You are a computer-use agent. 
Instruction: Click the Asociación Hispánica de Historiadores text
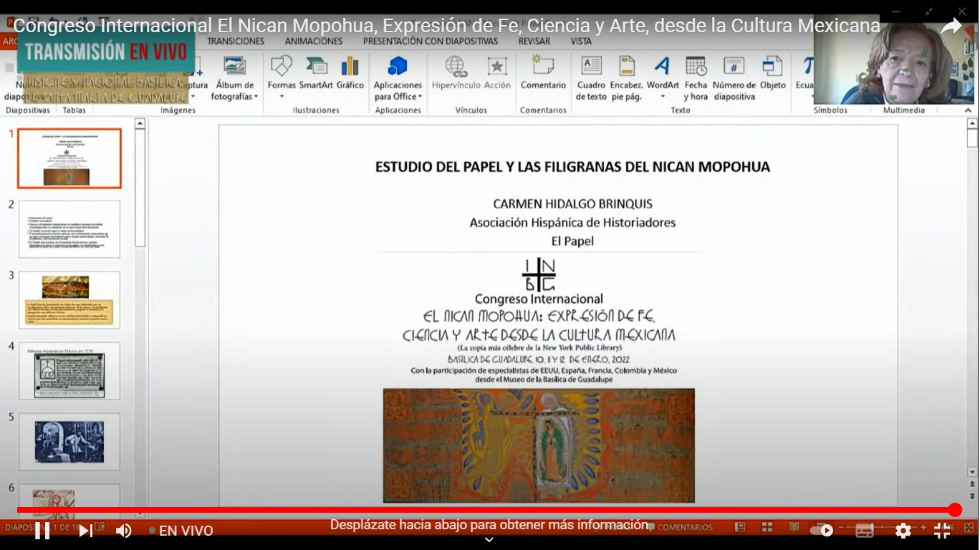coord(572,223)
